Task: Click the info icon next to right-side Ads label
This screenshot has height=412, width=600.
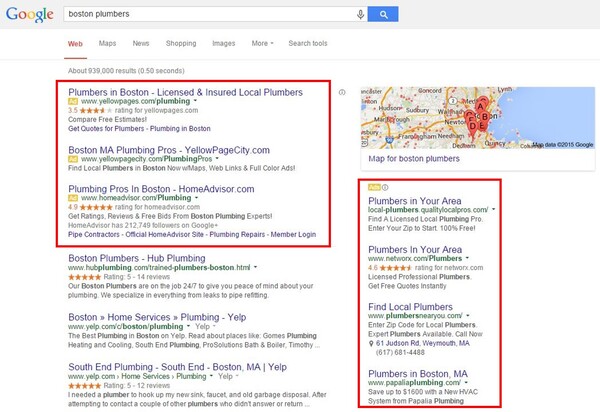Action: coord(385,187)
